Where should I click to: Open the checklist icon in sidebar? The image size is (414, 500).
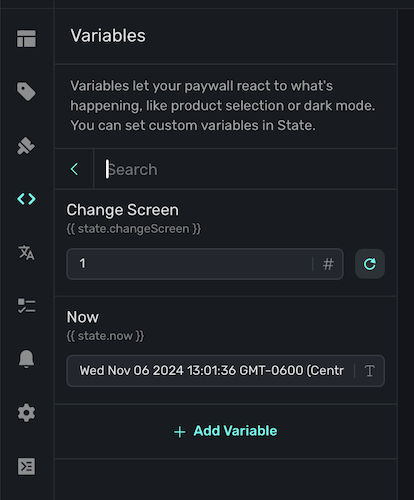(26, 306)
